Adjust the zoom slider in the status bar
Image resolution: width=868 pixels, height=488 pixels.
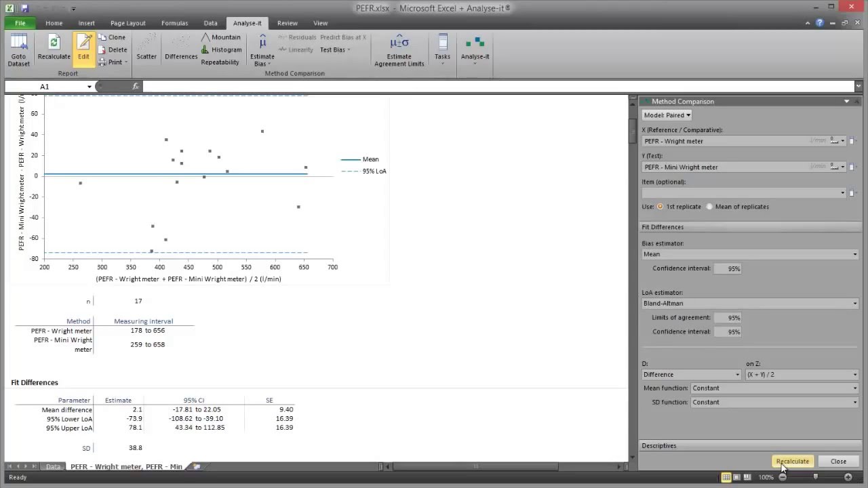[815, 477]
